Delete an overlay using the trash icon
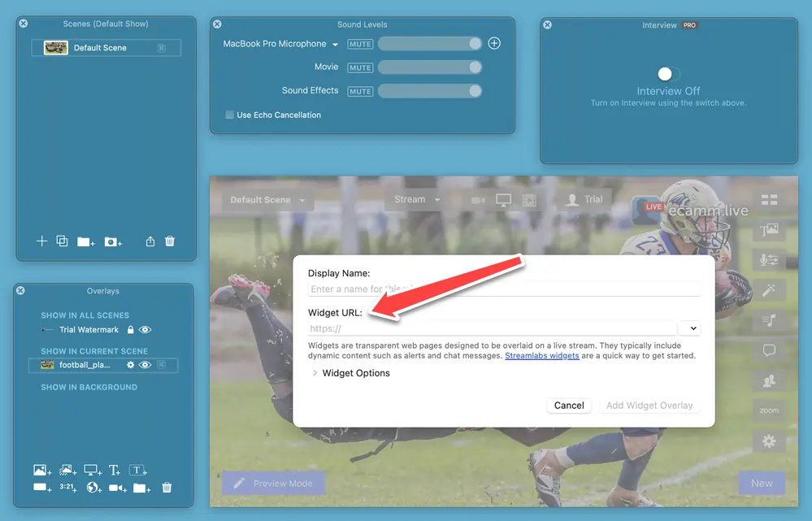This screenshot has width=812, height=521. (x=167, y=487)
